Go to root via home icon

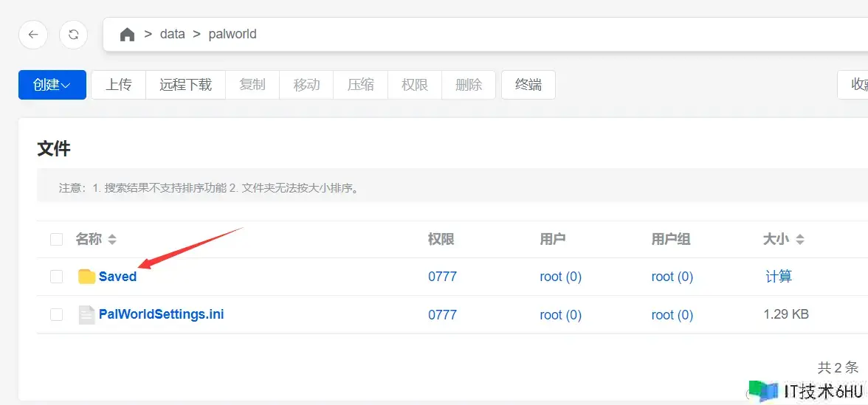click(127, 35)
